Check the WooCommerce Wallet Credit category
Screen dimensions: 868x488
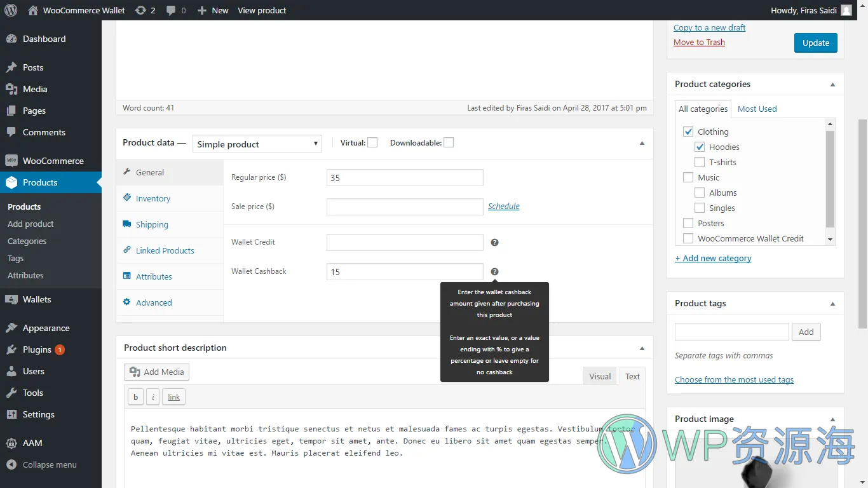click(688, 238)
